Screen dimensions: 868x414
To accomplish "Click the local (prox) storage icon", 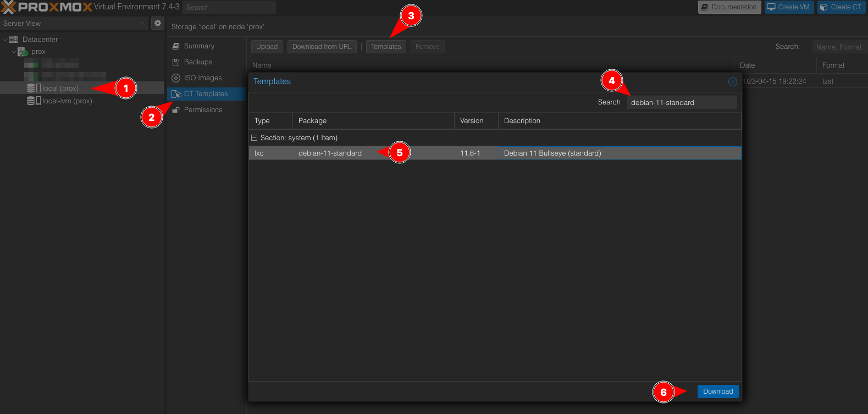I will tap(34, 88).
